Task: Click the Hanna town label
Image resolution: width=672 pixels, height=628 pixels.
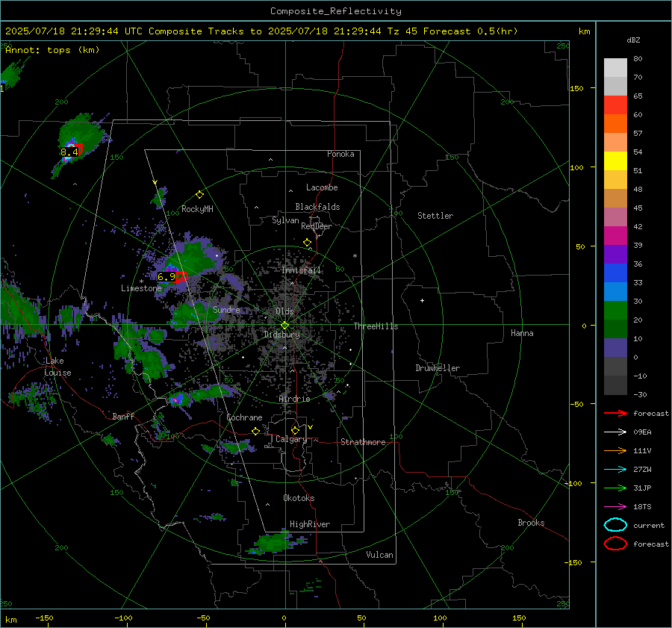Action: click(522, 333)
